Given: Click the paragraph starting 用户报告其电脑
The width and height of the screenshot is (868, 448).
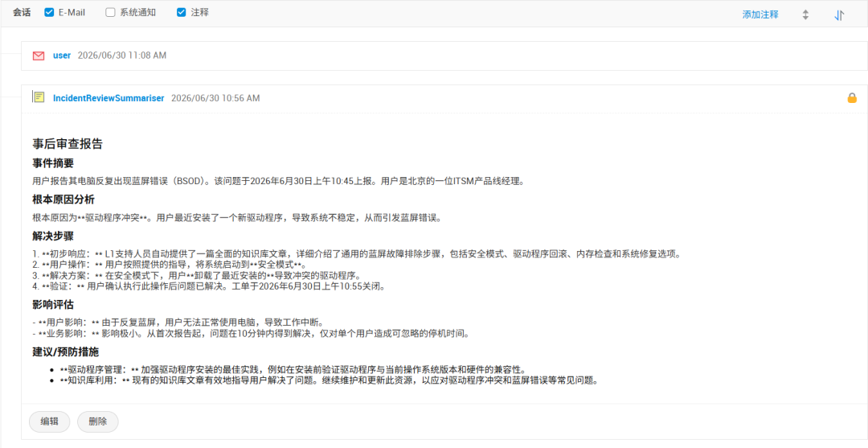Looking at the screenshot, I should [278, 181].
